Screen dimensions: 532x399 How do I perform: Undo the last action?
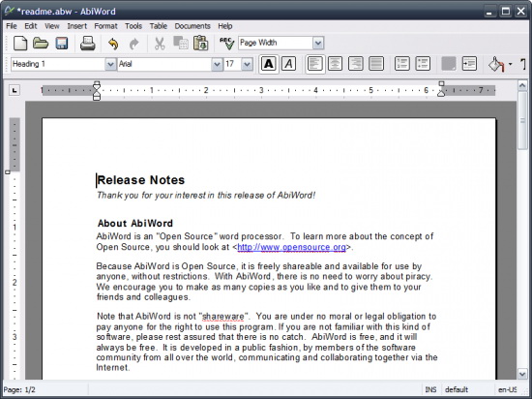tap(113, 44)
